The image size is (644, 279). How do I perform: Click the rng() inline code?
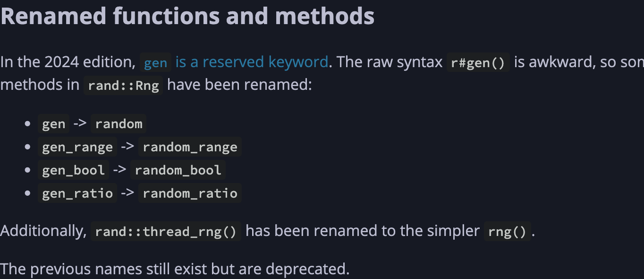tap(508, 232)
